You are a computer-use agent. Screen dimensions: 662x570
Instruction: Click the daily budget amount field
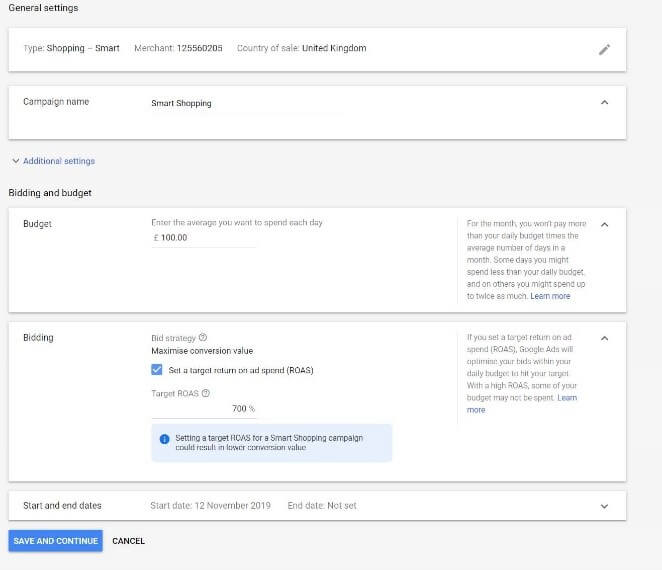coord(205,238)
